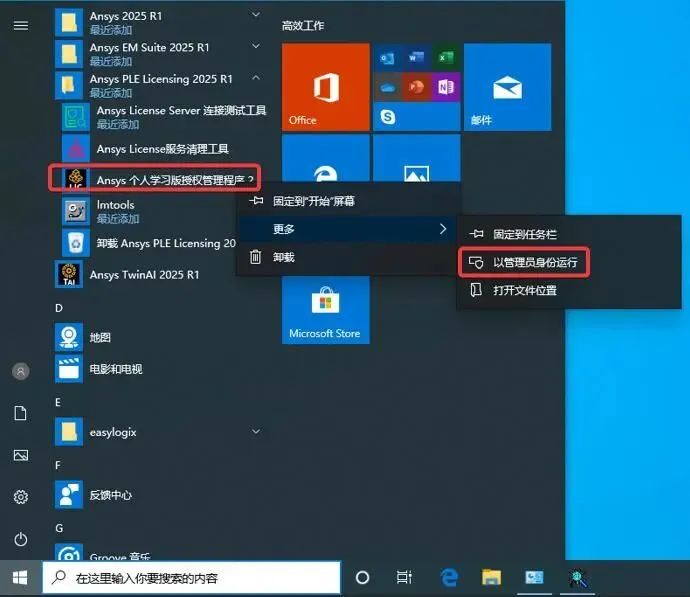Click the Power button in Start sidebar

click(x=21, y=539)
